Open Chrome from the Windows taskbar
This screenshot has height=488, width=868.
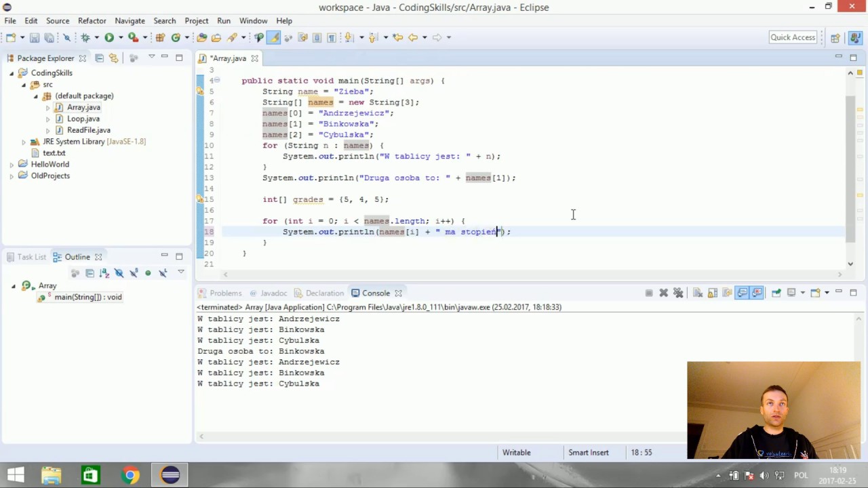tap(130, 475)
